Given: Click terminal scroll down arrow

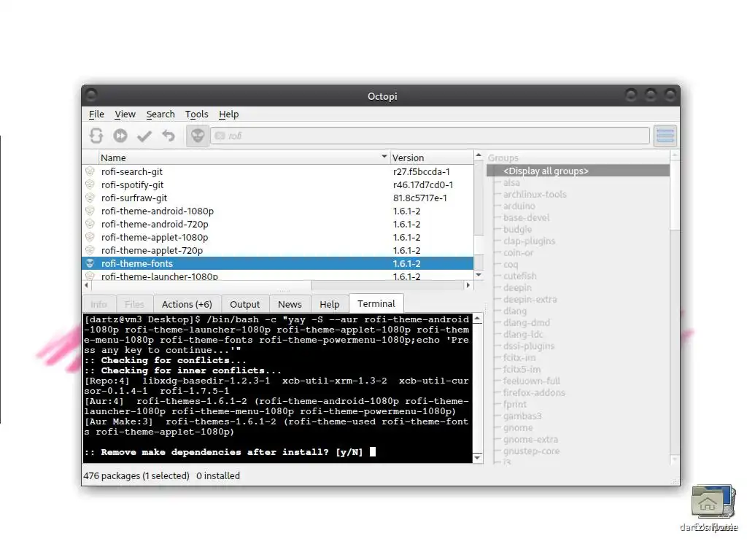Looking at the screenshot, I should click(477, 458).
